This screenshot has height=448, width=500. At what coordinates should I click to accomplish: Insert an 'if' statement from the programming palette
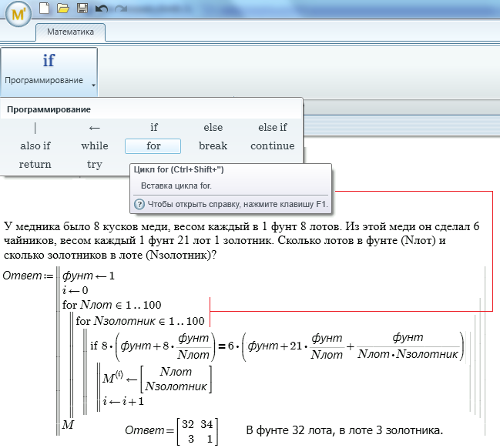click(154, 128)
